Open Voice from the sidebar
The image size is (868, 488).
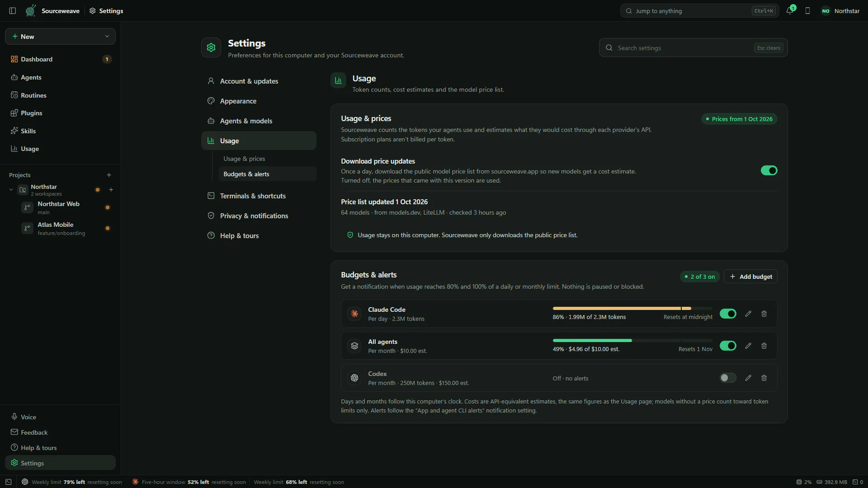pyautogui.click(x=60, y=417)
